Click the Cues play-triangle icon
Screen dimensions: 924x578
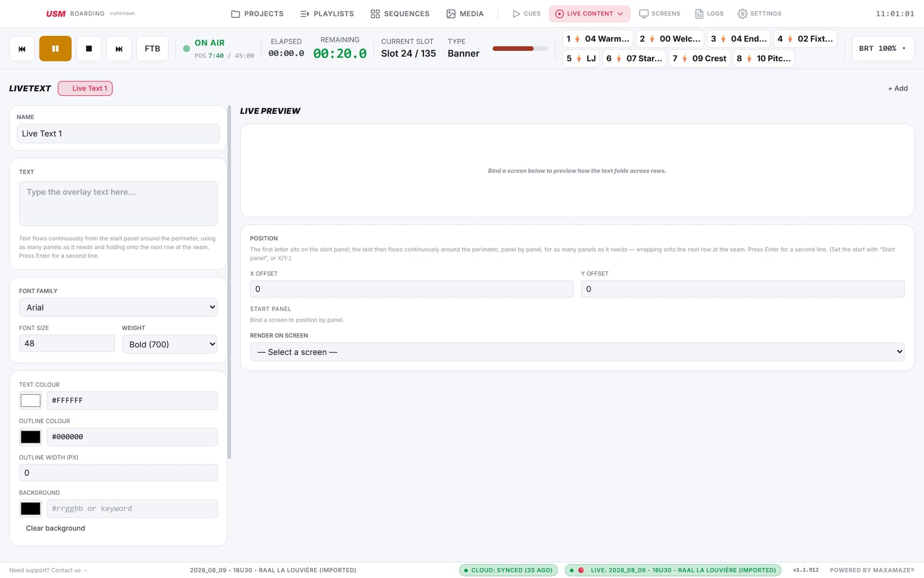516,13
